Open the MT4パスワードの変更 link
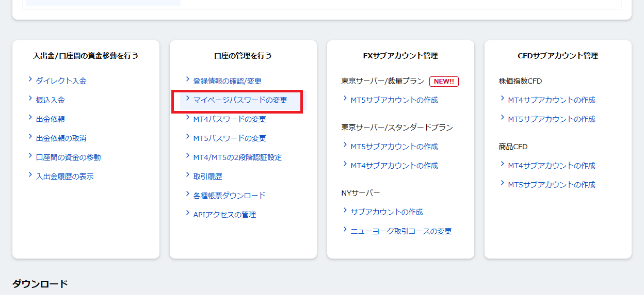This screenshot has width=644, height=304. [230, 119]
